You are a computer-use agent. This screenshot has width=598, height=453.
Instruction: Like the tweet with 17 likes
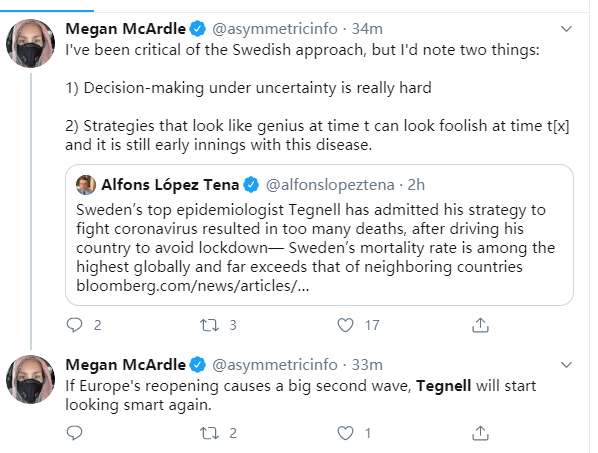(x=346, y=325)
